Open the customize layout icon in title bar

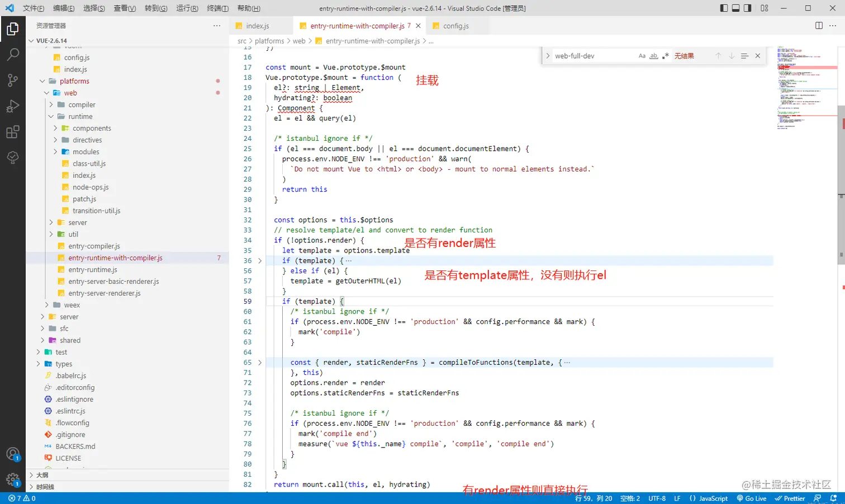(x=765, y=8)
